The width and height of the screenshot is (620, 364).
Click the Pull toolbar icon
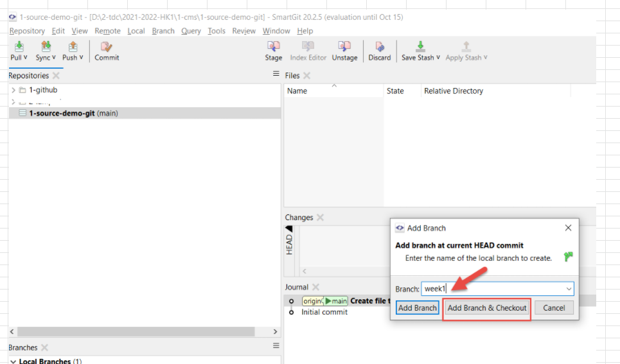19,47
